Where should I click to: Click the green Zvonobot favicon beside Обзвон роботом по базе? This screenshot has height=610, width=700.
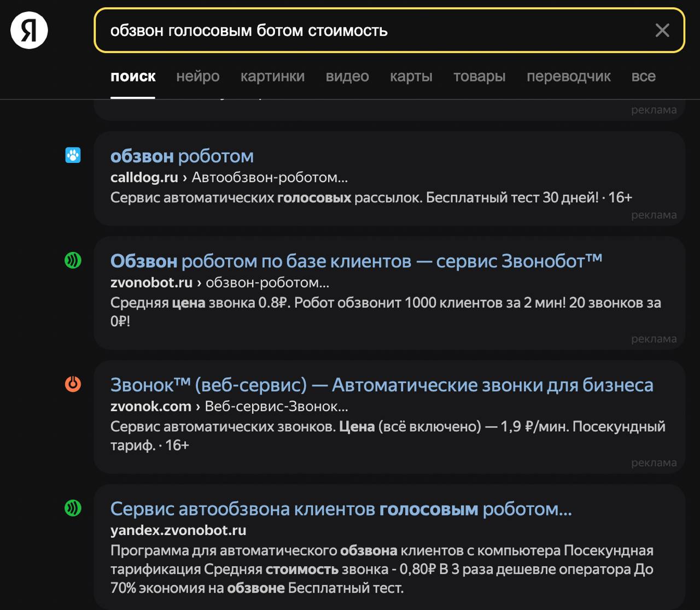point(73,260)
